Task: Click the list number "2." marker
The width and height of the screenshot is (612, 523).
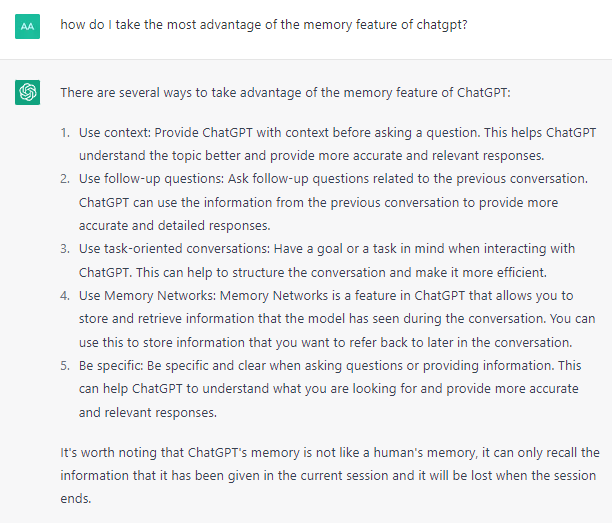Action: point(65,178)
